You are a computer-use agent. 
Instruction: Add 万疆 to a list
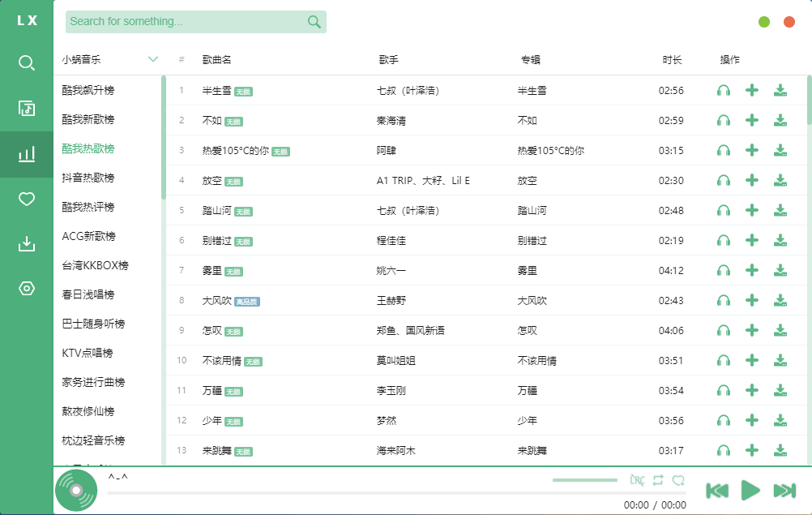click(x=752, y=391)
